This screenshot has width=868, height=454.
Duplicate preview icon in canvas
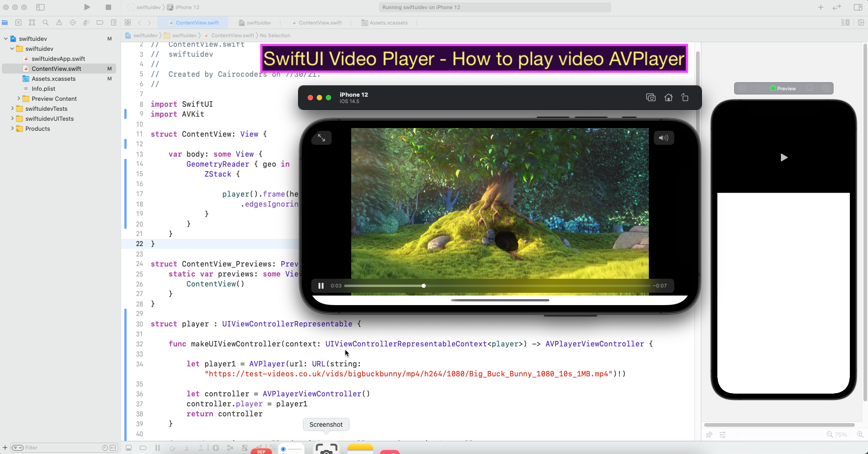click(x=825, y=89)
